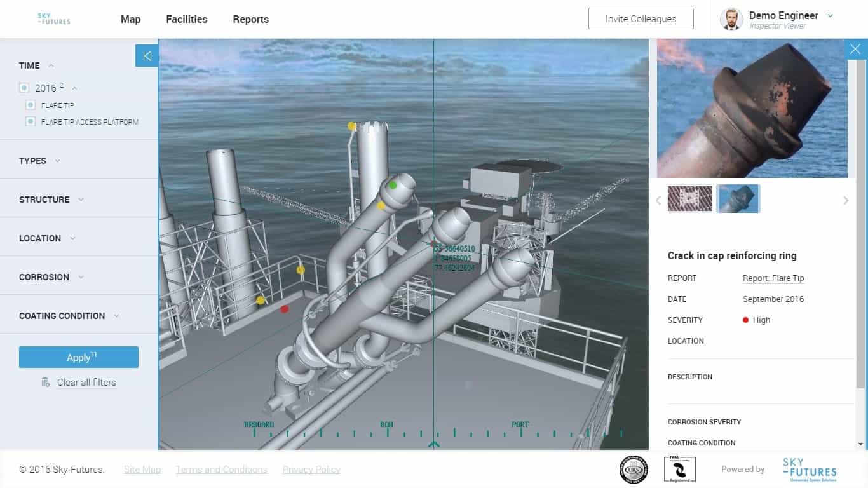
Task: Open the Demo Engineer user dropdown
Action: 830,16
